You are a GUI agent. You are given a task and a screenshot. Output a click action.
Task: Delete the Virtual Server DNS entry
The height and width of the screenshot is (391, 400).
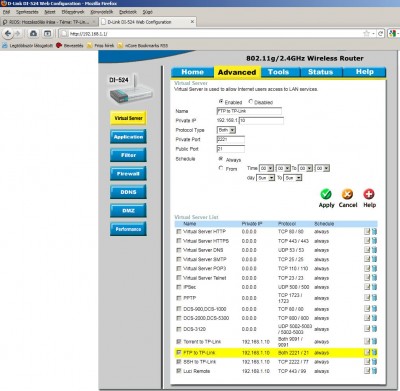click(x=374, y=250)
